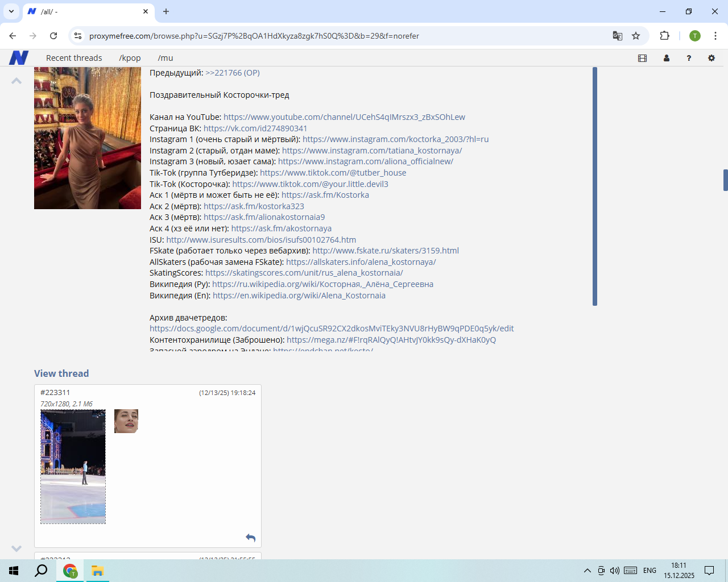728x582 pixels.
Task: Open the >>221766 (OP) previous thread link
Action: pos(233,73)
